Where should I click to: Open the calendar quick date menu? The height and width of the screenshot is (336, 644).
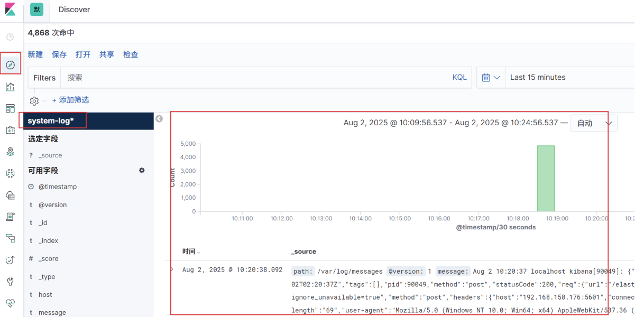491,77
